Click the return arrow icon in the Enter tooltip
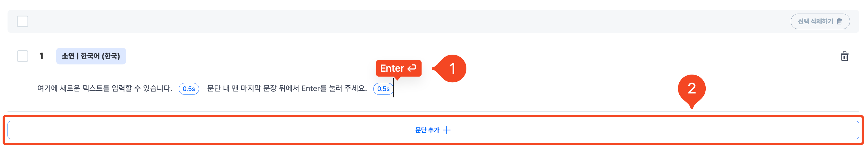Image resolution: width=868 pixels, height=152 pixels. point(412,68)
